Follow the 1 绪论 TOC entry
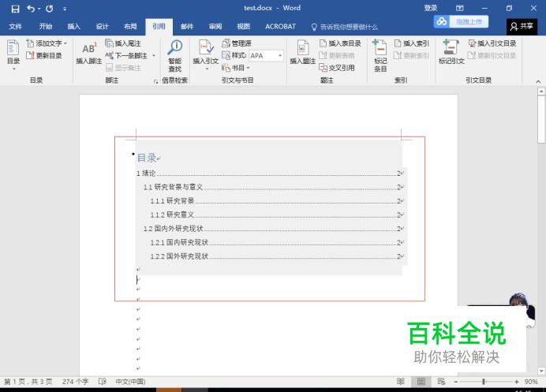The width and height of the screenshot is (546, 392). 270,173
